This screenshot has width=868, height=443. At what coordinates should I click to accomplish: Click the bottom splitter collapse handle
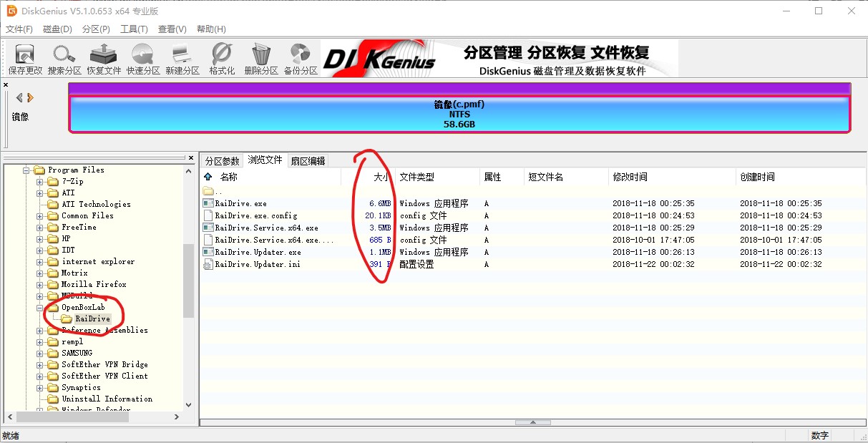point(533,422)
